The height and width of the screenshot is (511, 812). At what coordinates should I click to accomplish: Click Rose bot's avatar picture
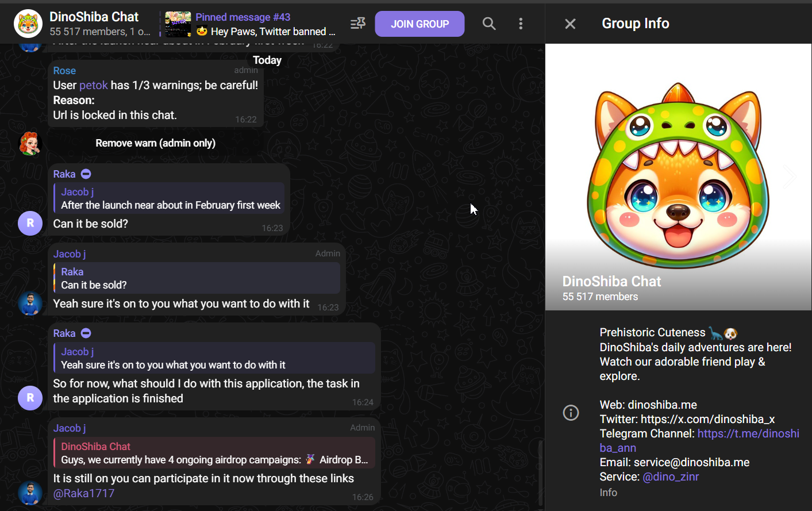(x=30, y=143)
